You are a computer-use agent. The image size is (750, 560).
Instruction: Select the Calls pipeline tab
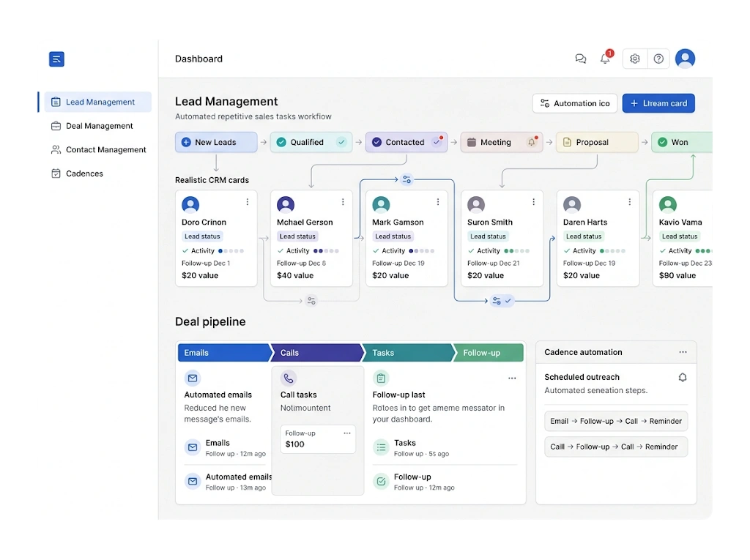(x=318, y=352)
